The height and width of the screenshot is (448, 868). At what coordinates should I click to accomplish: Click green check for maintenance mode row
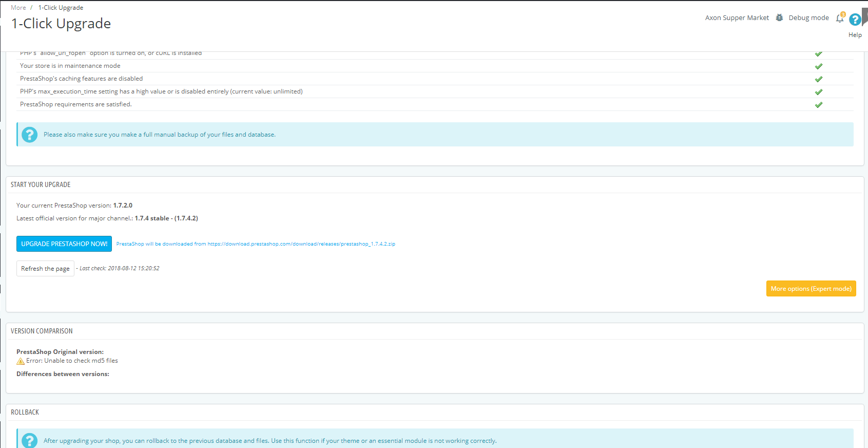819,66
